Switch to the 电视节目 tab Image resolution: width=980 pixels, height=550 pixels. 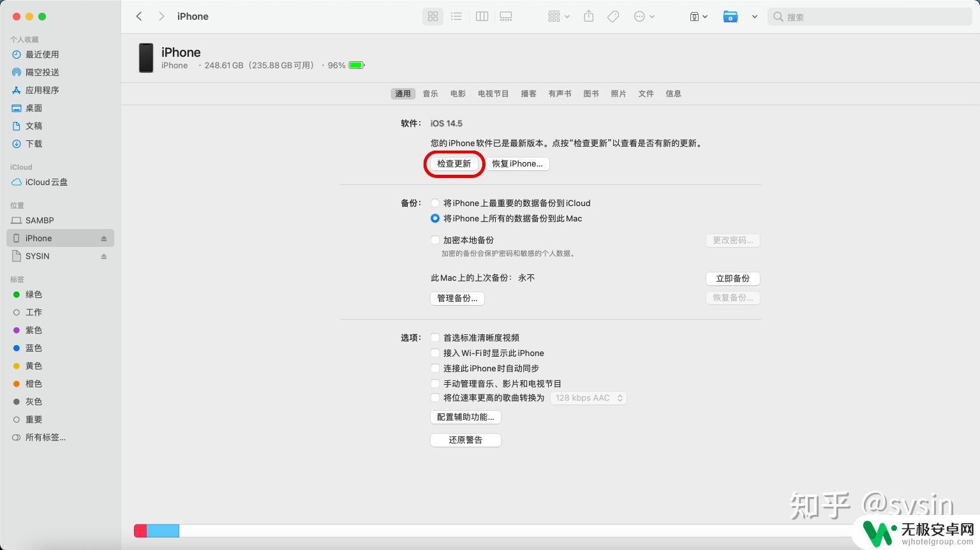click(493, 93)
